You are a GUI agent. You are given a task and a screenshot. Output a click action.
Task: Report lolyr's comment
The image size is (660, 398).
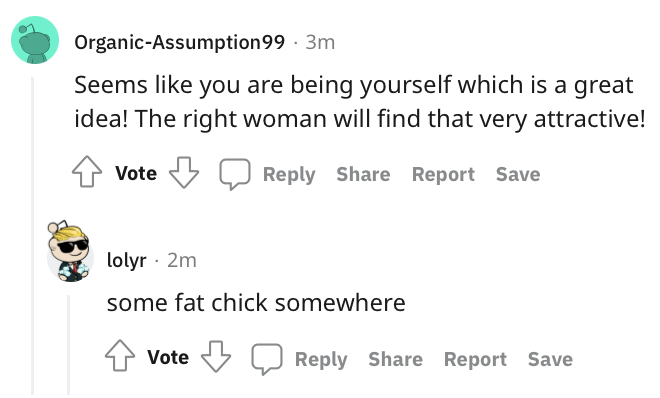point(475,359)
